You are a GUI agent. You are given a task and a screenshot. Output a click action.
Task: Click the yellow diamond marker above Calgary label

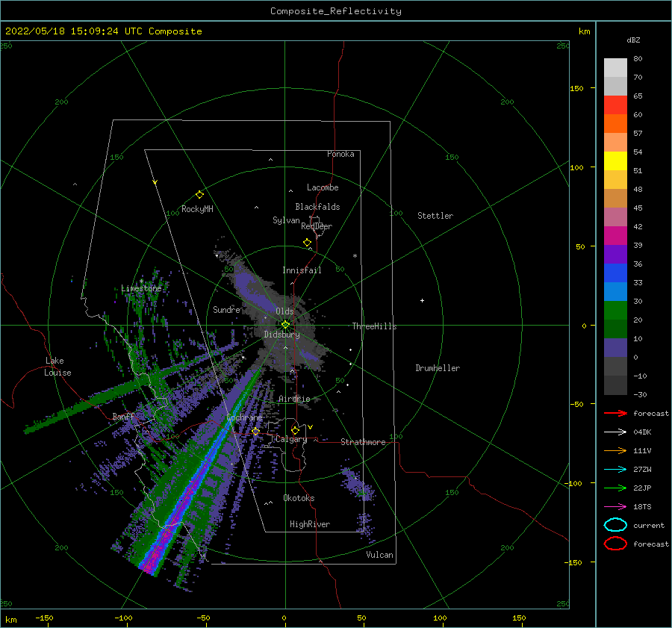(295, 430)
